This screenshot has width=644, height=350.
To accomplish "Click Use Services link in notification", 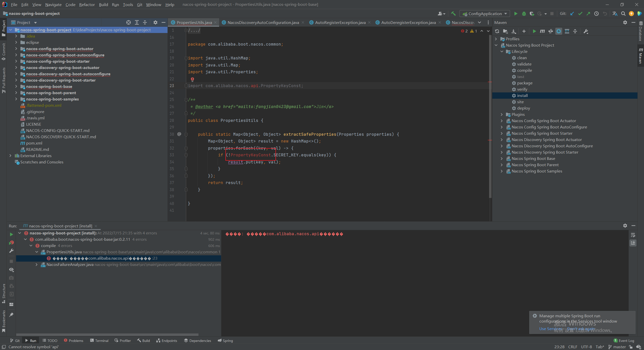I will 550,329.
